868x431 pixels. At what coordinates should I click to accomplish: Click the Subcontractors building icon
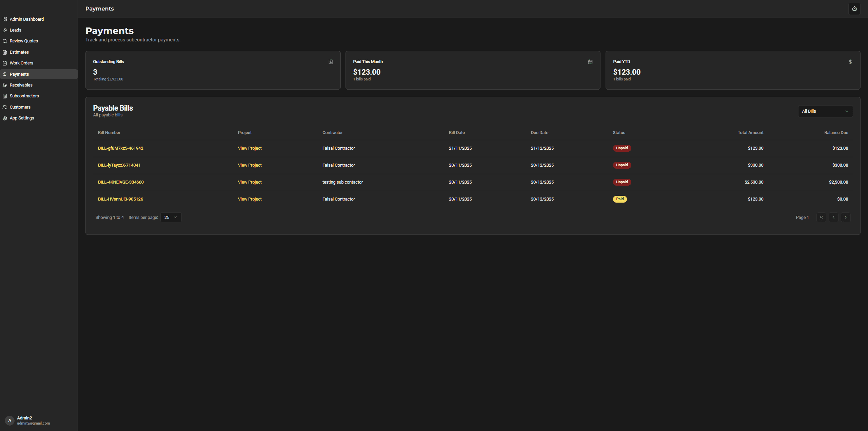point(5,96)
